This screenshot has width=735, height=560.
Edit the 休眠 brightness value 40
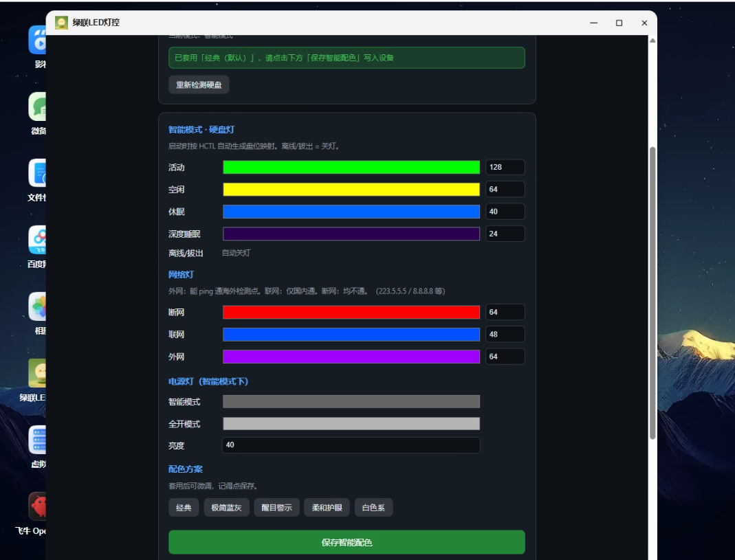pos(505,212)
